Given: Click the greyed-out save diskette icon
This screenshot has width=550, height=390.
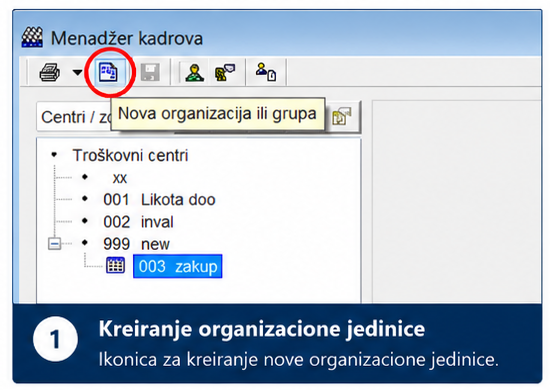Looking at the screenshot, I should [x=150, y=72].
